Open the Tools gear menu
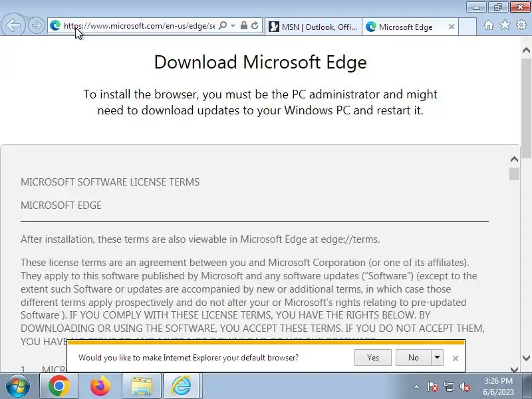532x399 pixels. 521,25
